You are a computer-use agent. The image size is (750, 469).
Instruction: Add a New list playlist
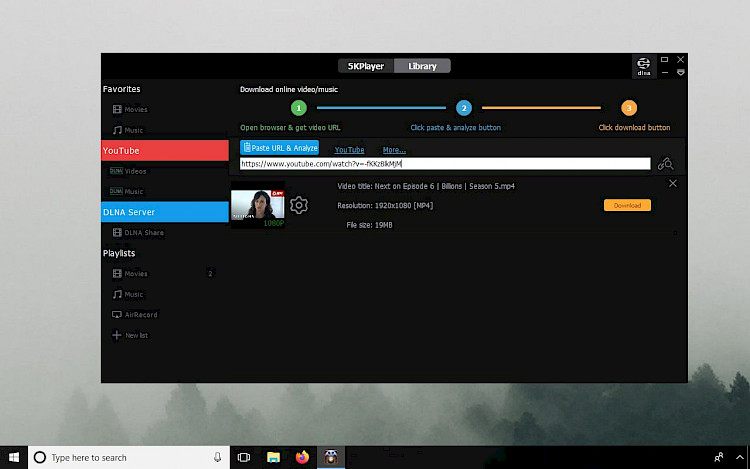click(130, 335)
